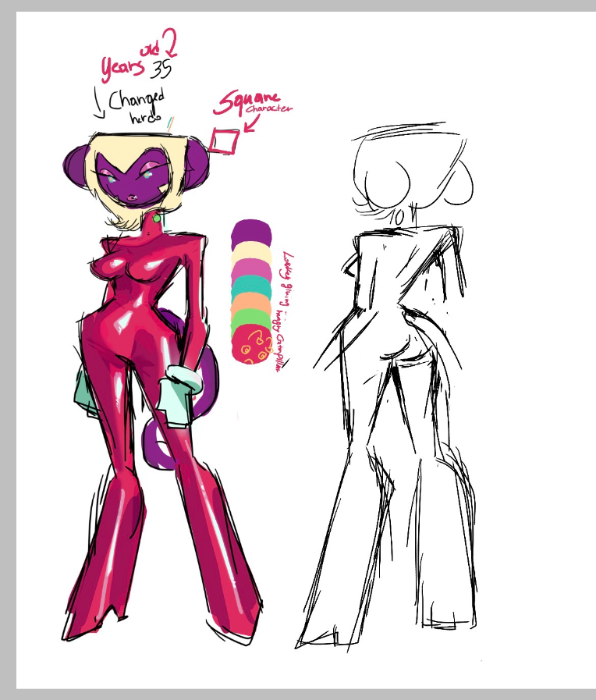Image resolution: width=596 pixels, height=700 pixels.
Task: Click the teal swatch in the drawn palette
Action: point(251,286)
